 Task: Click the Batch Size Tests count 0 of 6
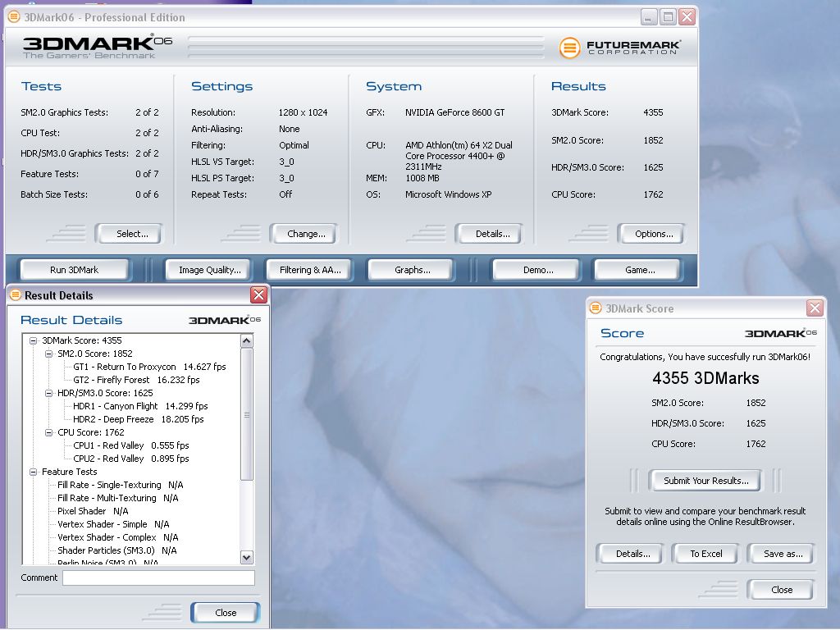[x=147, y=194]
